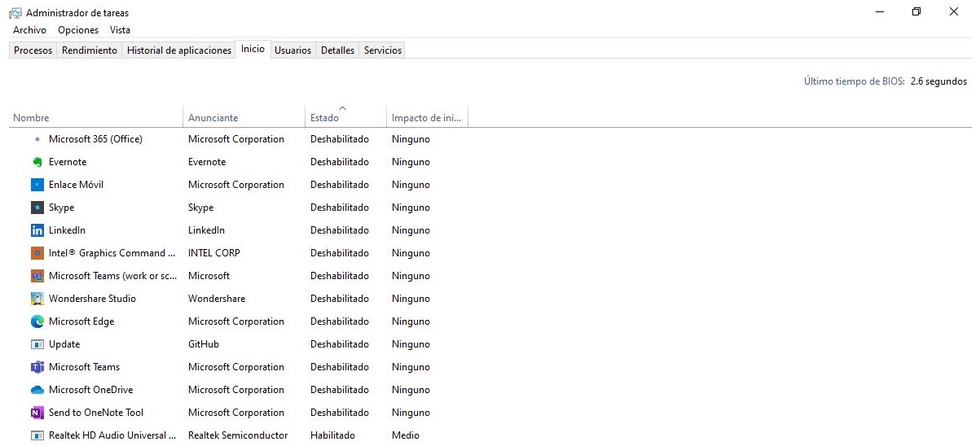This screenshot has height=446, width=980.
Task: Click the Microsoft Edge icon
Action: point(37,321)
